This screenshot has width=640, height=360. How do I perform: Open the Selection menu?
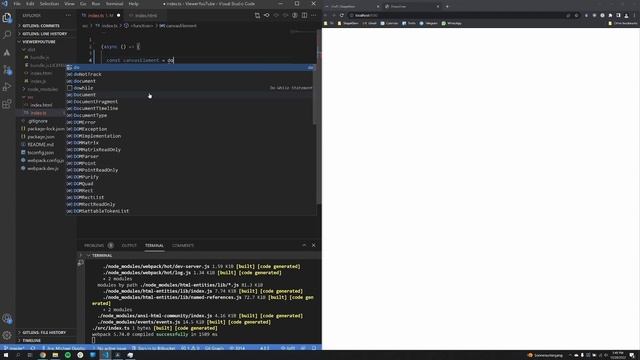(49, 4)
